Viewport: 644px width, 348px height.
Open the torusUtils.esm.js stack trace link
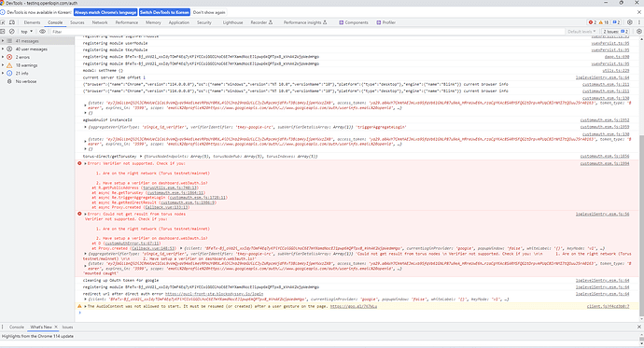point(170,188)
